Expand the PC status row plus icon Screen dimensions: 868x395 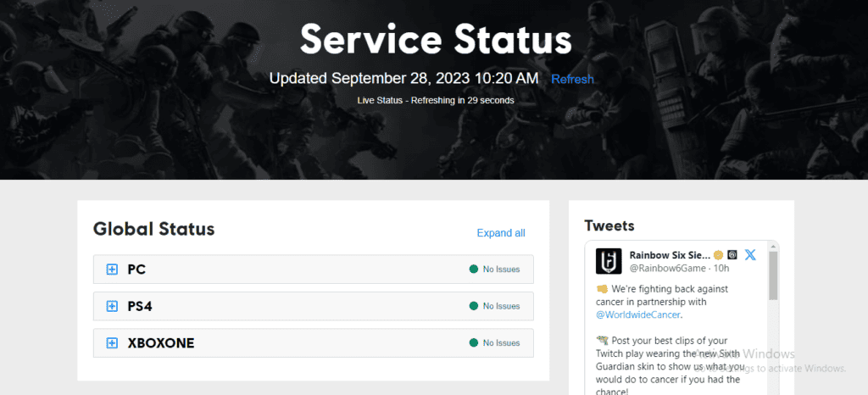112,270
